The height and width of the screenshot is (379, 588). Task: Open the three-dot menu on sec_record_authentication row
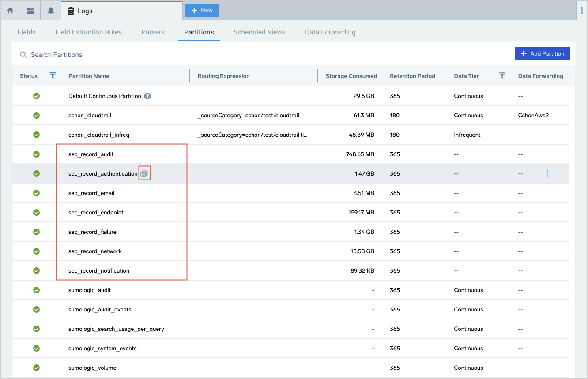click(x=547, y=174)
